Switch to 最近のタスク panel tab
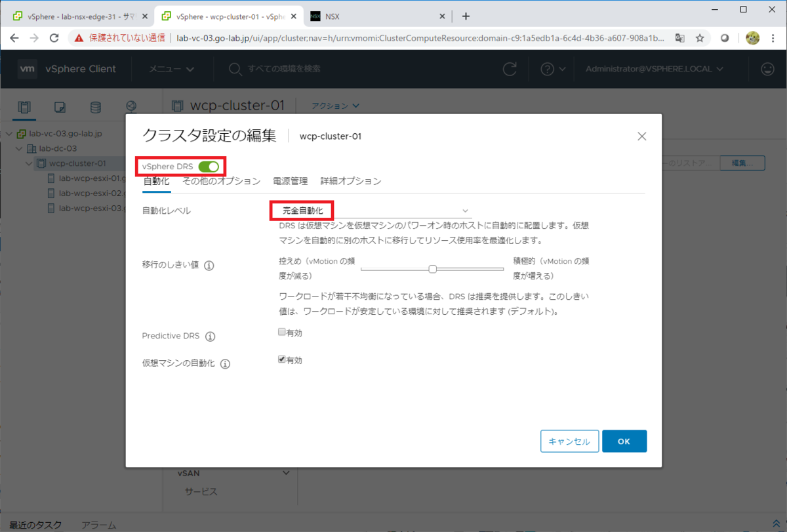This screenshot has width=787, height=532. click(35, 525)
